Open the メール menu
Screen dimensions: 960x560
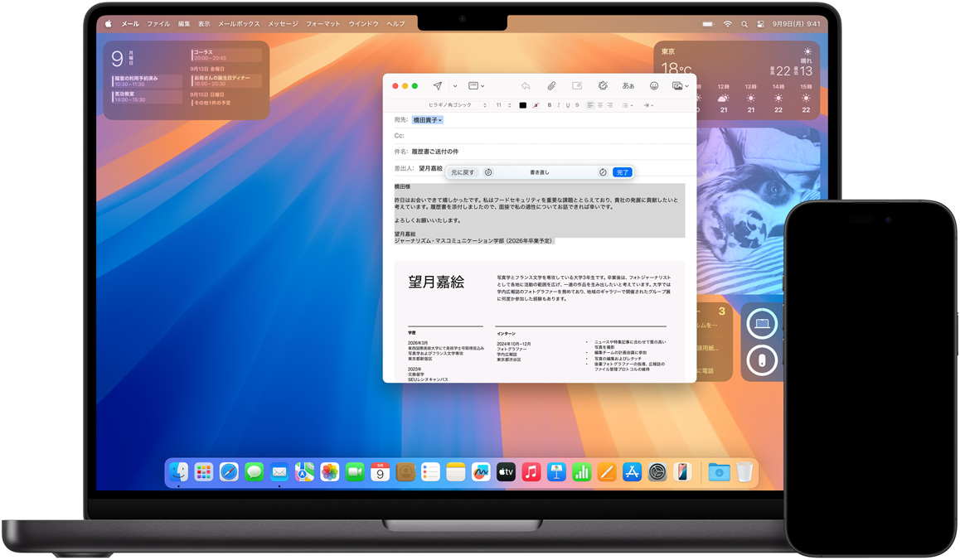[130, 24]
